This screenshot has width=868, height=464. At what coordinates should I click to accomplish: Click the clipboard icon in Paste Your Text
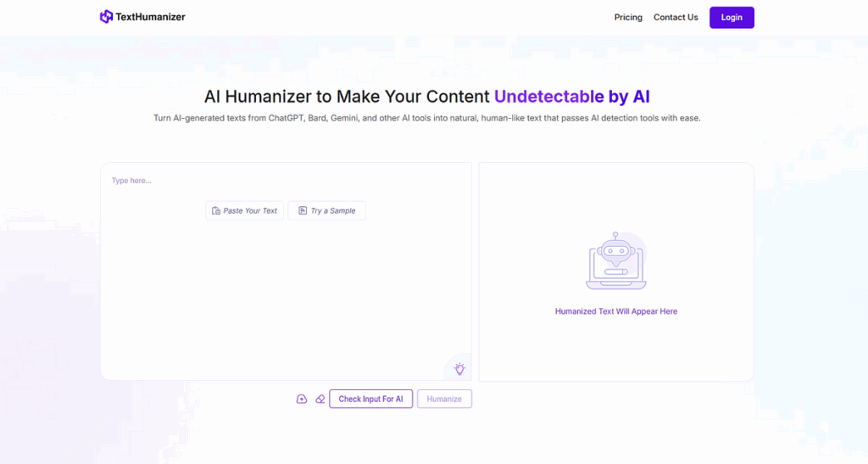click(216, 210)
